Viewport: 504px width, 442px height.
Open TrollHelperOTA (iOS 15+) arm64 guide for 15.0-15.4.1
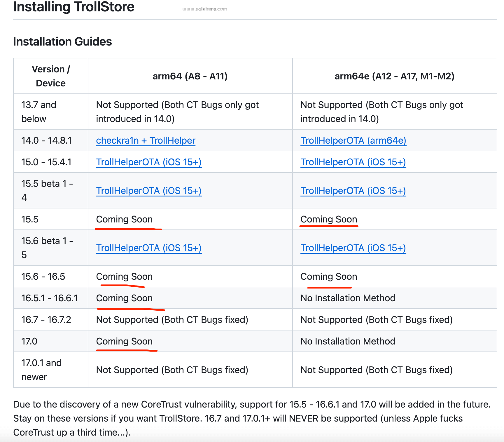coord(148,162)
